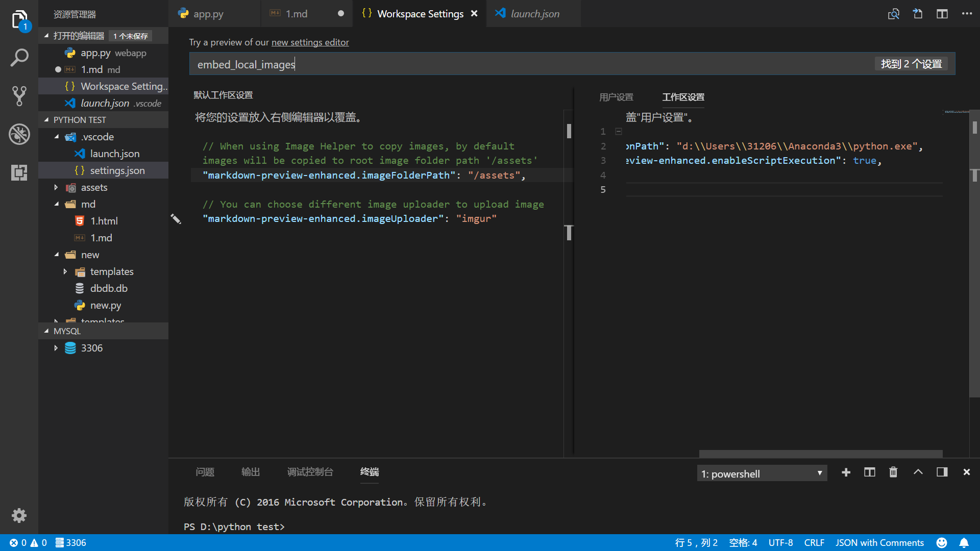Open the settings gear menu
980x551 pixels.
pyautogui.click(x=19, y=515)
